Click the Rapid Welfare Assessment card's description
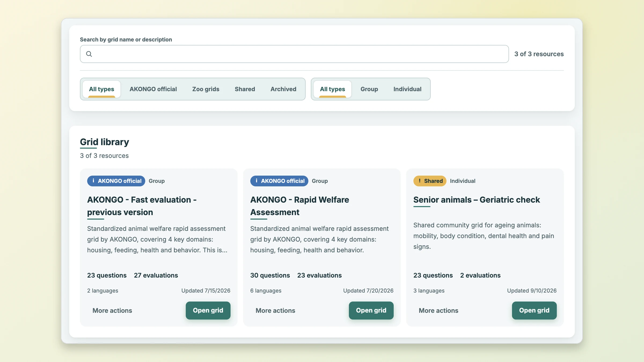Image resolution: width=644 pixels, height=362 pixels. point(319,239)
